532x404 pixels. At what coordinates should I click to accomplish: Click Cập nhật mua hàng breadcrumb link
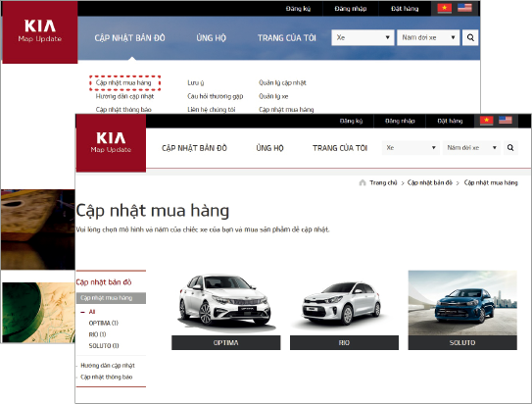(491, 182)
